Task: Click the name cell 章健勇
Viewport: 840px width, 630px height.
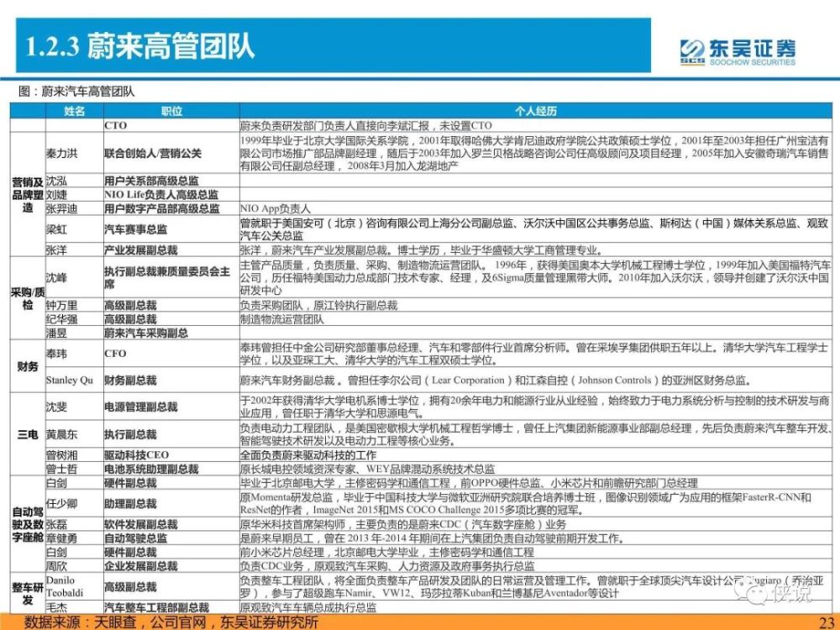Action: [75, 538]
